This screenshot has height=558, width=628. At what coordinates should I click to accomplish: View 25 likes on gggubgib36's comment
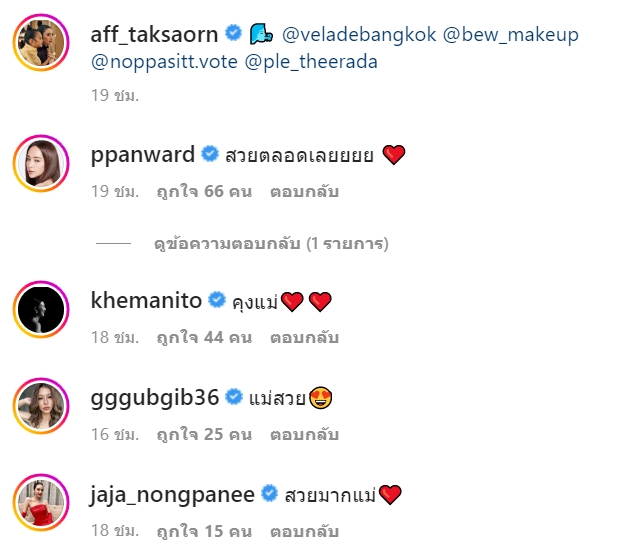pos(204,434)
